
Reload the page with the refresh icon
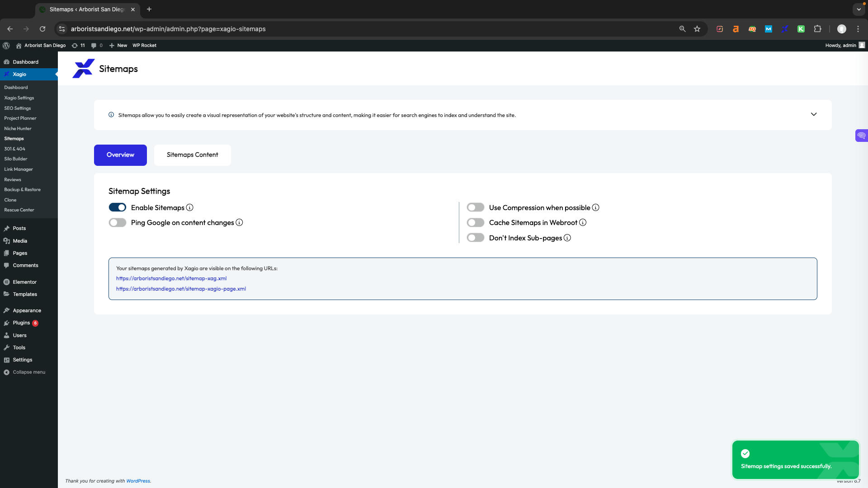click(42, 29)
